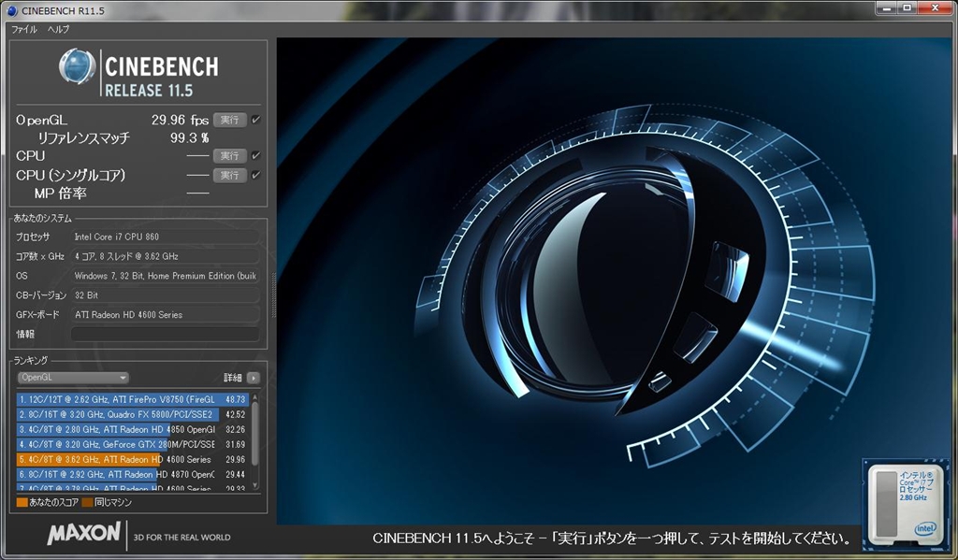Open the ファイル menu
The height and width of the screenshot is (560, 958).
23,29
